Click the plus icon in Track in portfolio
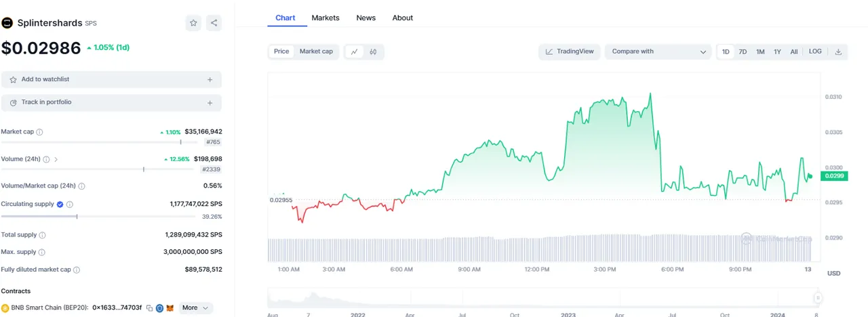 [210, 103]
